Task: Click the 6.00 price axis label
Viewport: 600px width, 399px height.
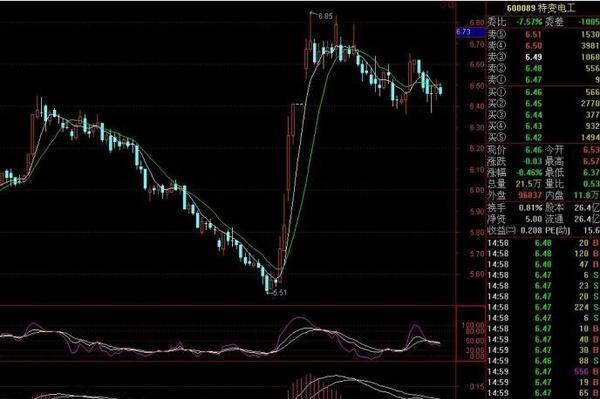Action: pos(477,190)
